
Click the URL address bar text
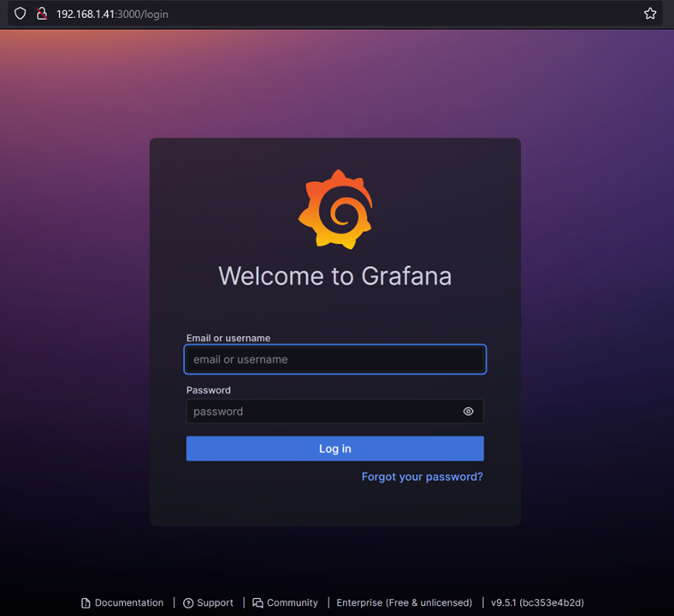[112, 15]
